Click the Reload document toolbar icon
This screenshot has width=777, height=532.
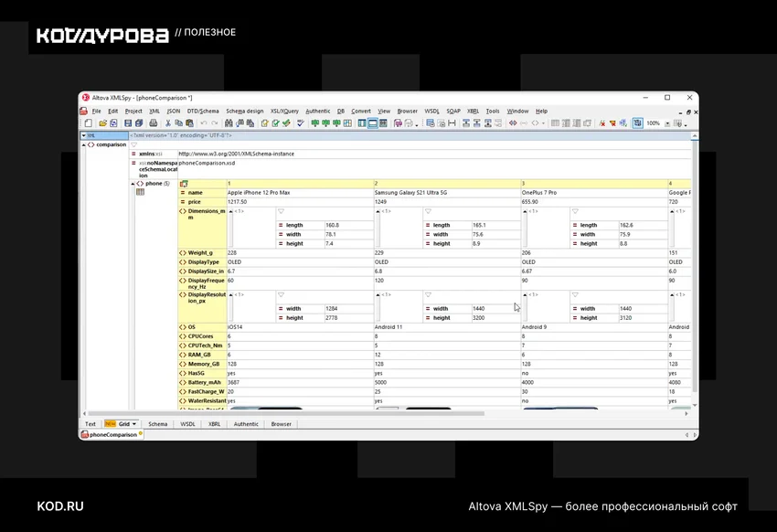tap(113, 123)
